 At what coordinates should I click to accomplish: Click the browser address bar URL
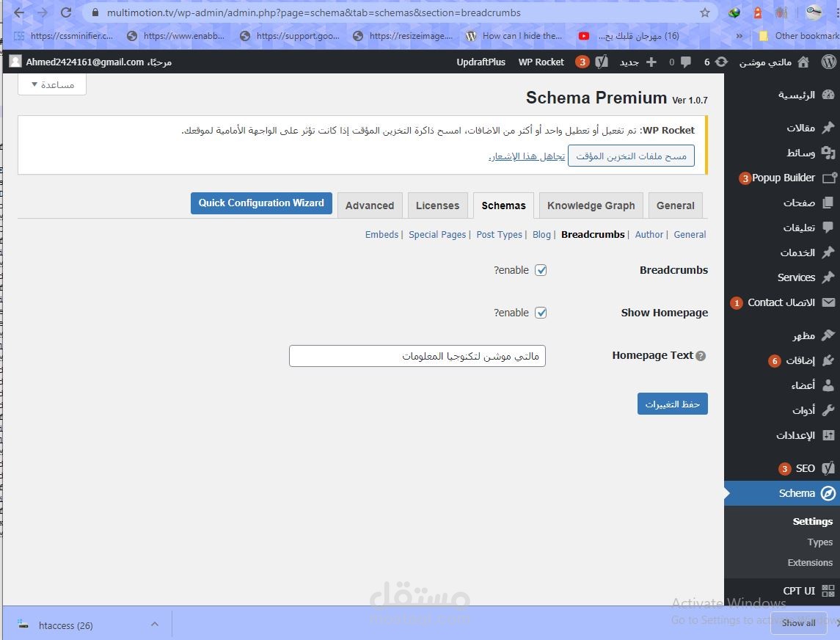(x=313, y=12)
